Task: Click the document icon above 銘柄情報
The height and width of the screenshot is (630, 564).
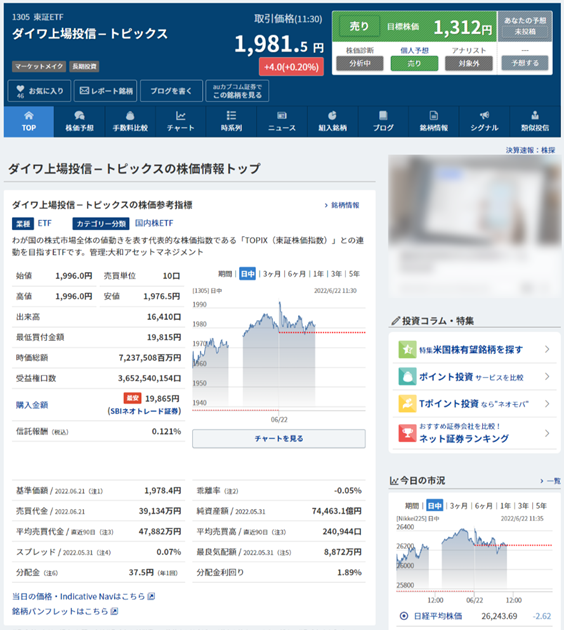Action: coord(434,116)
